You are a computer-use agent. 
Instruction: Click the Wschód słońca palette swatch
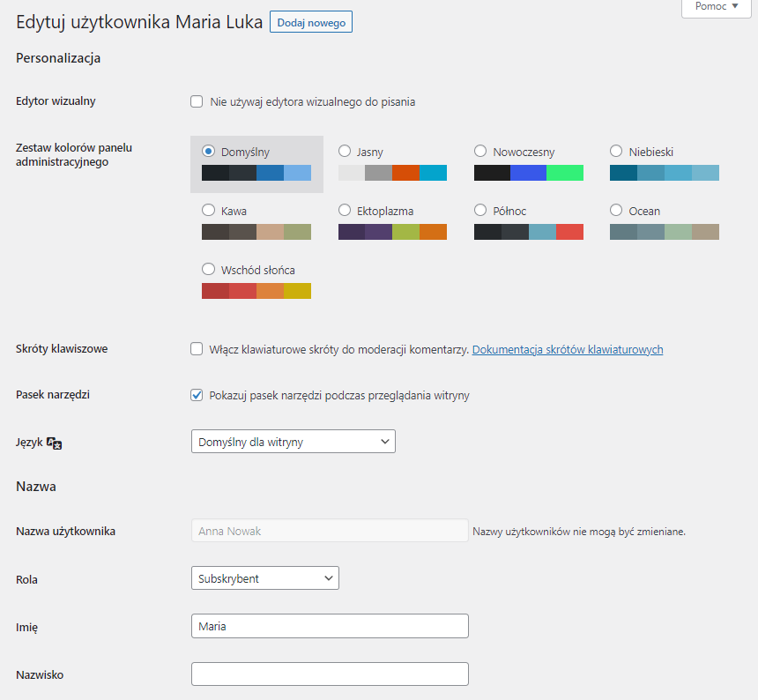click(256, 291)
